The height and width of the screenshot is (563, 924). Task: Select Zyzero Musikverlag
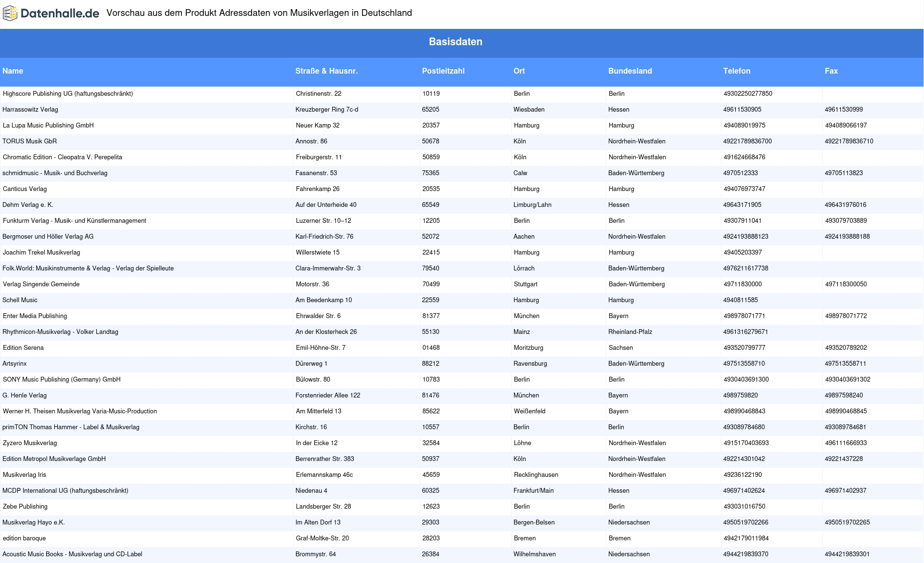(30, 443)
